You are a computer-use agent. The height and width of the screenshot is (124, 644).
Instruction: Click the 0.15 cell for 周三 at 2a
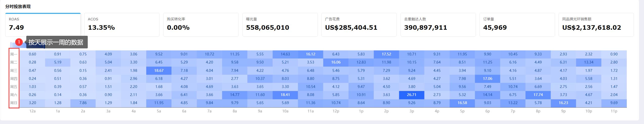pyautogui.click(x=83, y=71)
